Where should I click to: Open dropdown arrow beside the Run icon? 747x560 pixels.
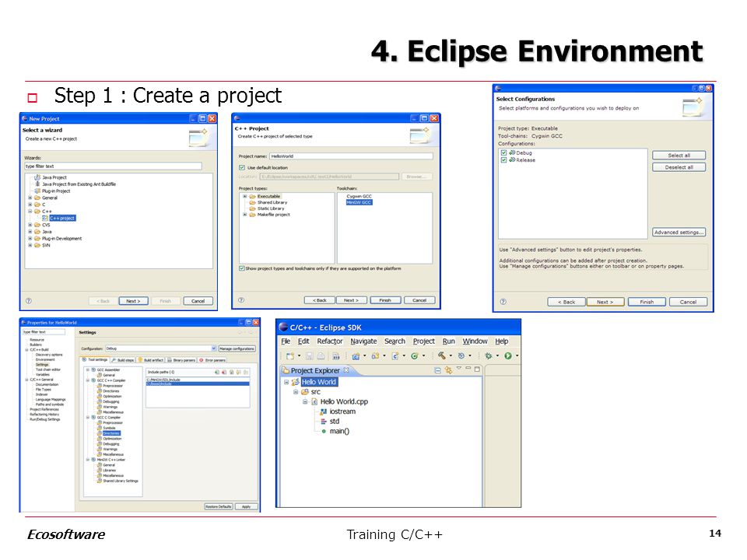point(517,355)
